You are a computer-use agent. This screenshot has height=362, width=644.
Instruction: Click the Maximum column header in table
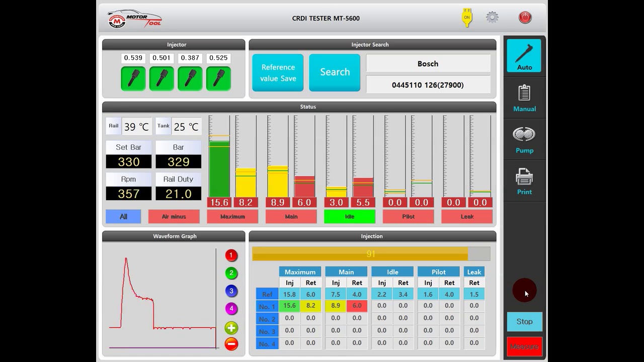(300, 271)
